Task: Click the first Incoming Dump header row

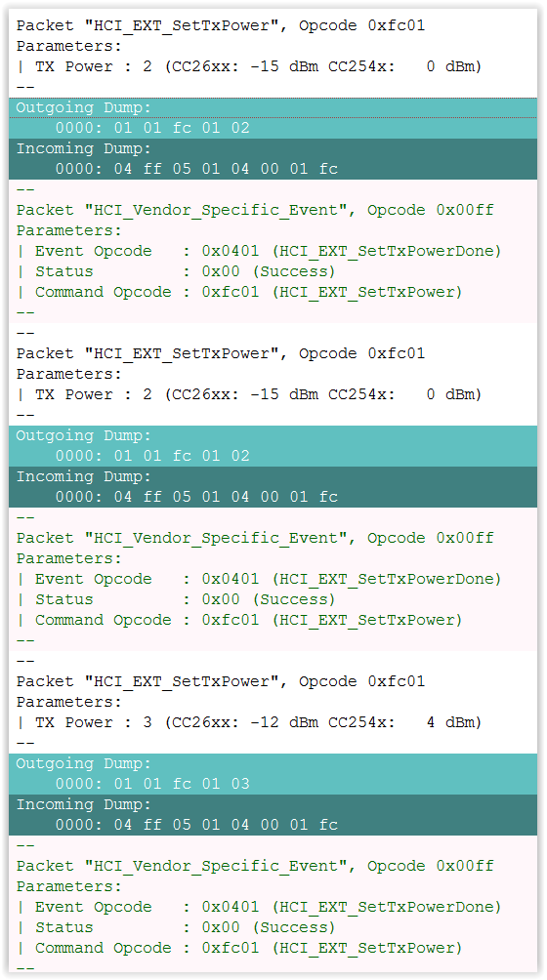Action: point(273,148)
